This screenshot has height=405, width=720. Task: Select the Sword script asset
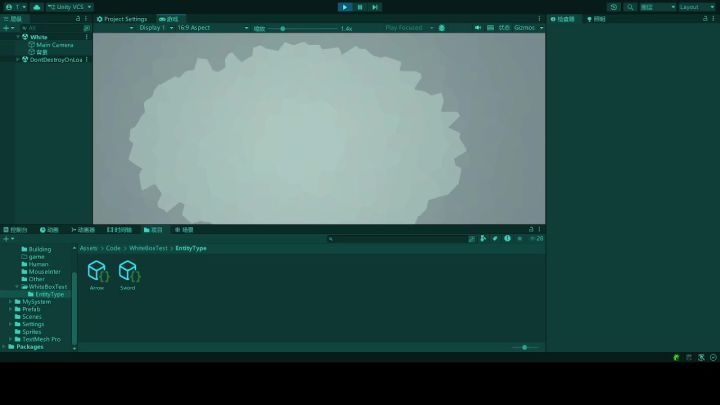pyautogui.click(x=128, y=275)
